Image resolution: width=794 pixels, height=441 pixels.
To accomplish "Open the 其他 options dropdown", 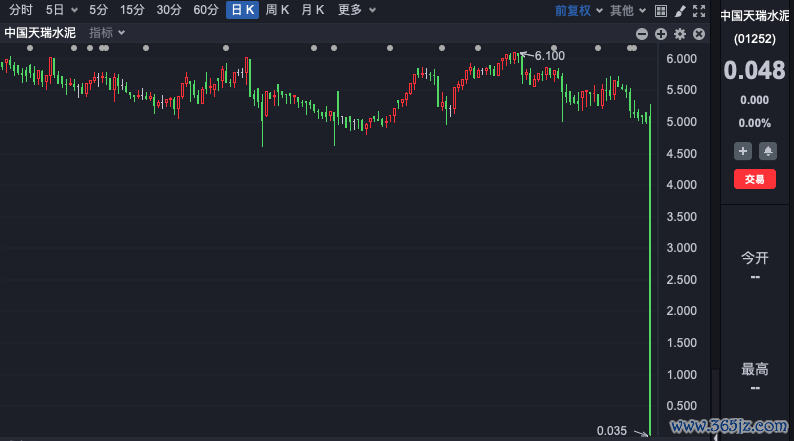I will pyautogui.click(x=628, y=11).
